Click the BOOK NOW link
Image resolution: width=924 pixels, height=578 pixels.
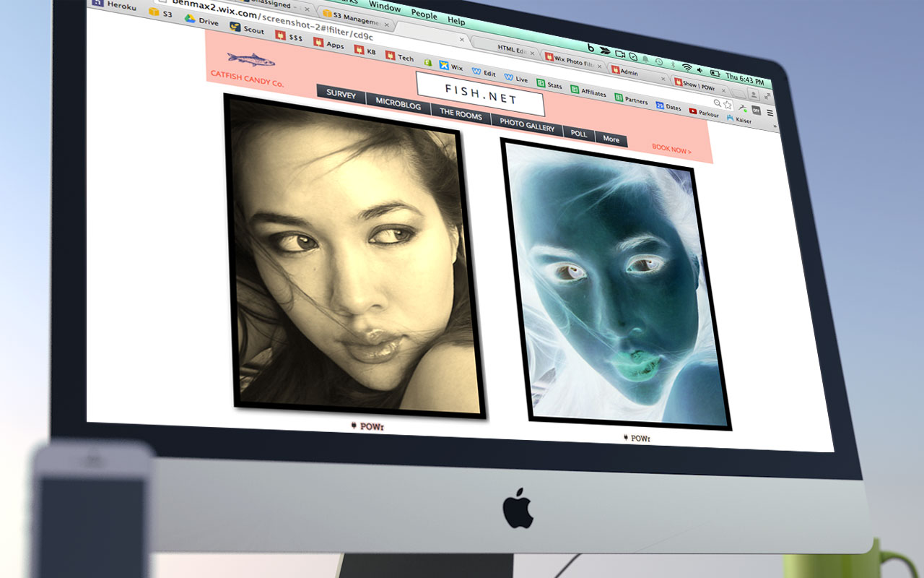point(671,150)
